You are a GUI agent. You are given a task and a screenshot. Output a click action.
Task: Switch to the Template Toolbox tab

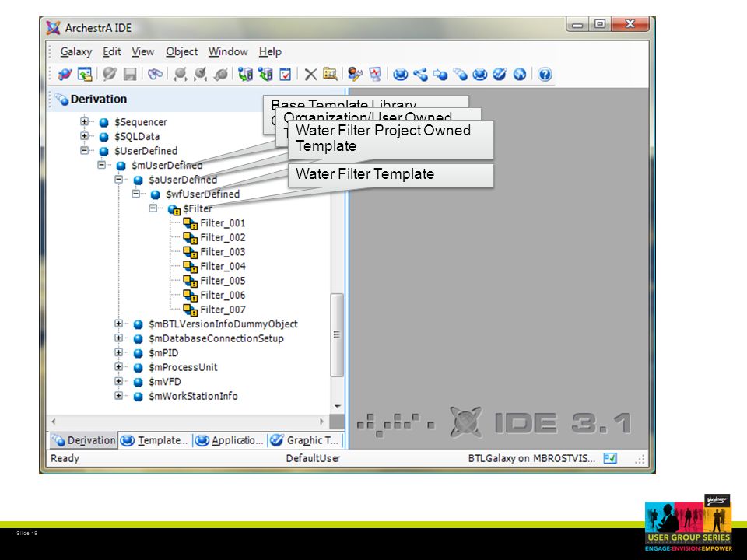(154, 440)
